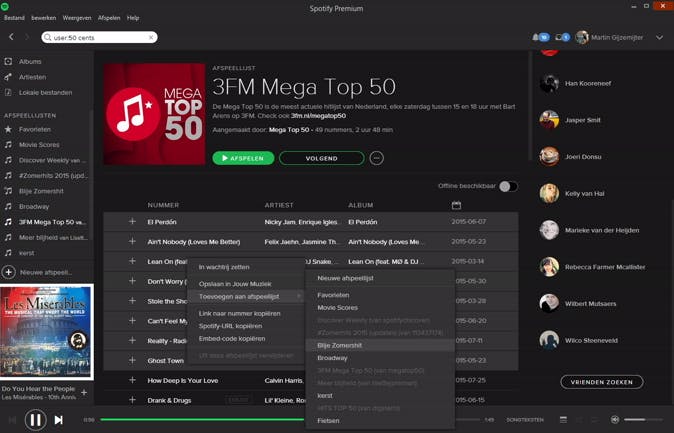The width and height of the screenshot is (674, 433).
Task: Click the volume speaker icon
Action: click(615, 420)
